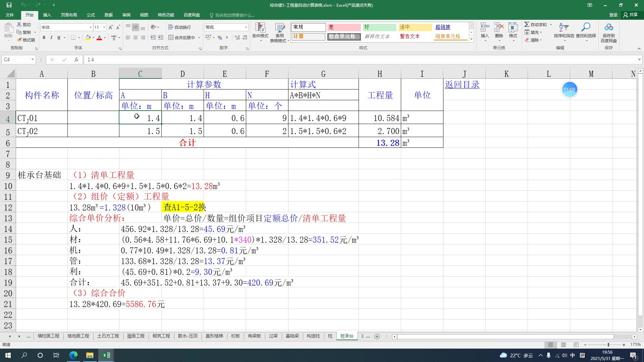Switch to the 土石方工程 sheet tab
Image resolution: width=644 pixels, height=362 pixels.
point(108,336)
